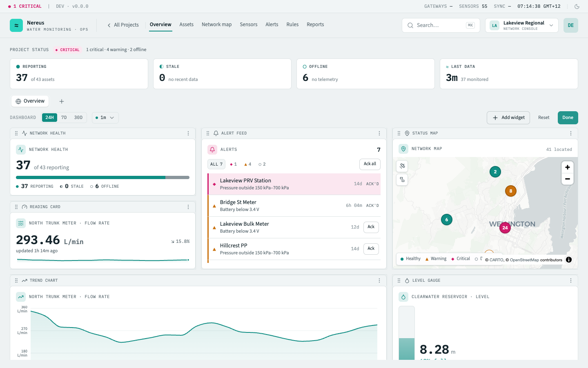This screenshot has width=588, height=368.
Task: Click the orange map cluster marker 8
Action: pyautogui.click(x=511, y=191)
